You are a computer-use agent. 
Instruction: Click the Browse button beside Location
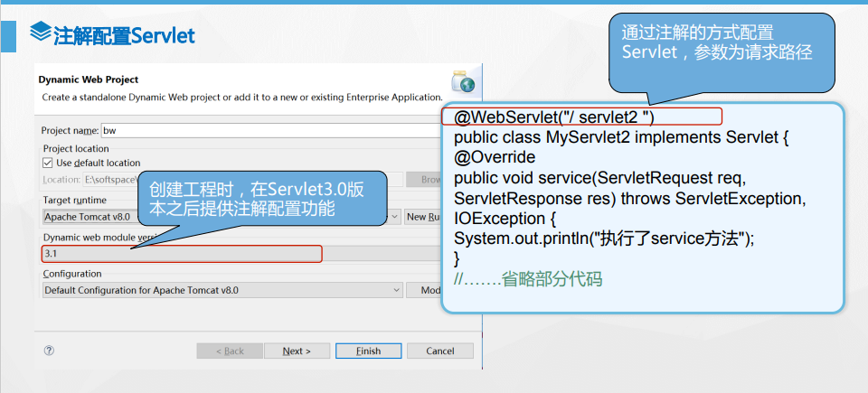coord(423,180)
